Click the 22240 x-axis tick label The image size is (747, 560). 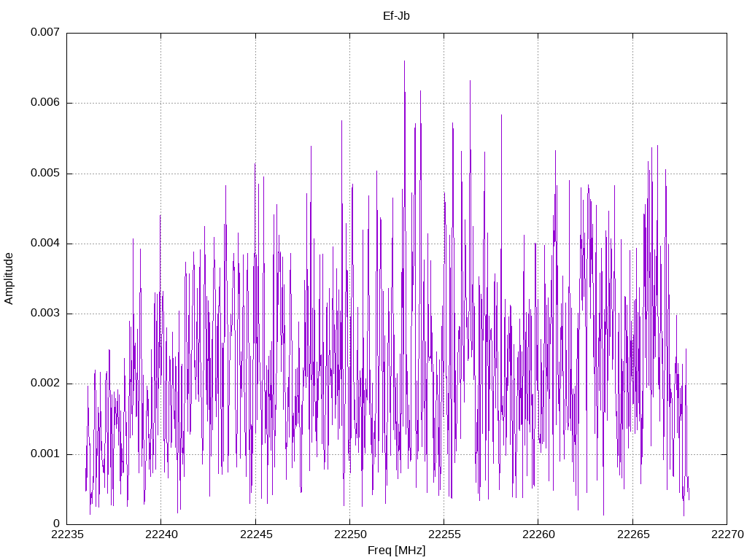coord(161,534)
